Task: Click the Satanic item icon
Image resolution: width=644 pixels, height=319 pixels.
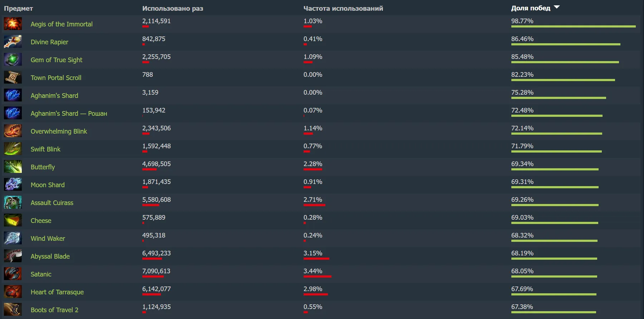Action: pyautogui.click(x=13, y=274)
